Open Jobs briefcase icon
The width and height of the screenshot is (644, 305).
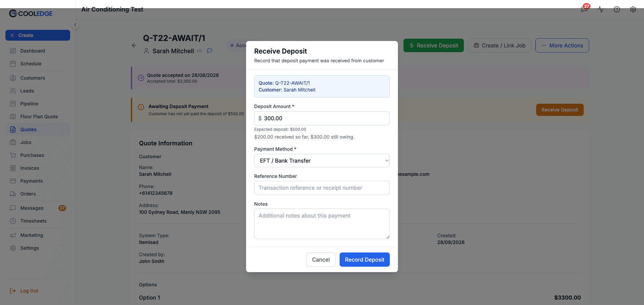(13, 142)
